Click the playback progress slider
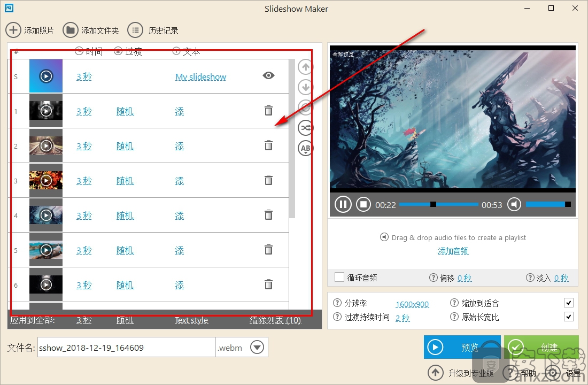588x385 pixels. point(439,204)
